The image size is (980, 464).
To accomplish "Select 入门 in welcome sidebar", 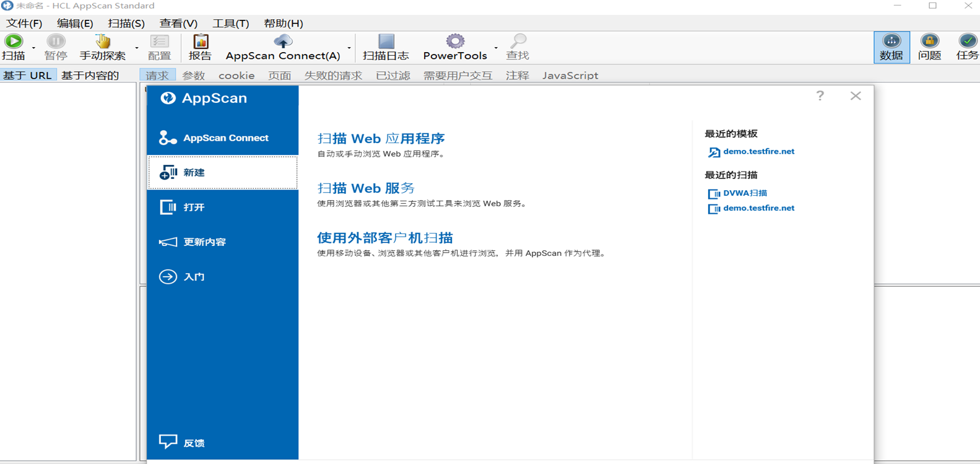I will pos(223,276).
